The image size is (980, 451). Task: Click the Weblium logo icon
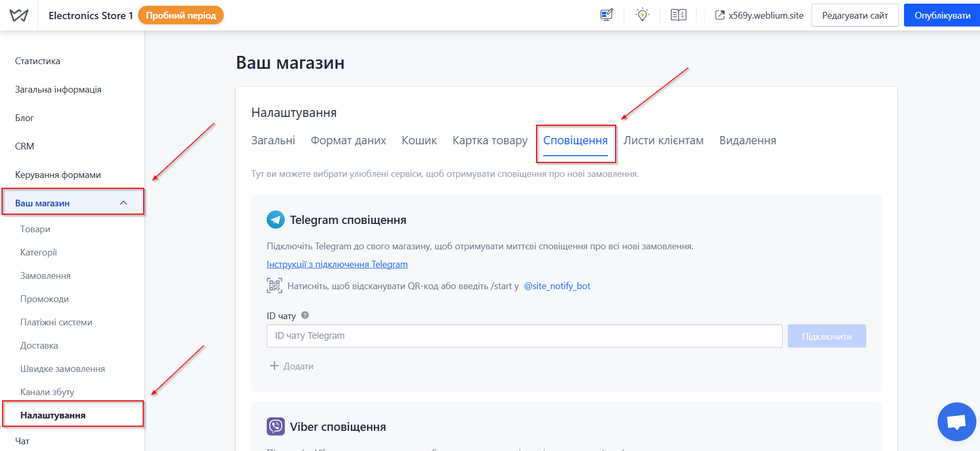click(19, 16)
